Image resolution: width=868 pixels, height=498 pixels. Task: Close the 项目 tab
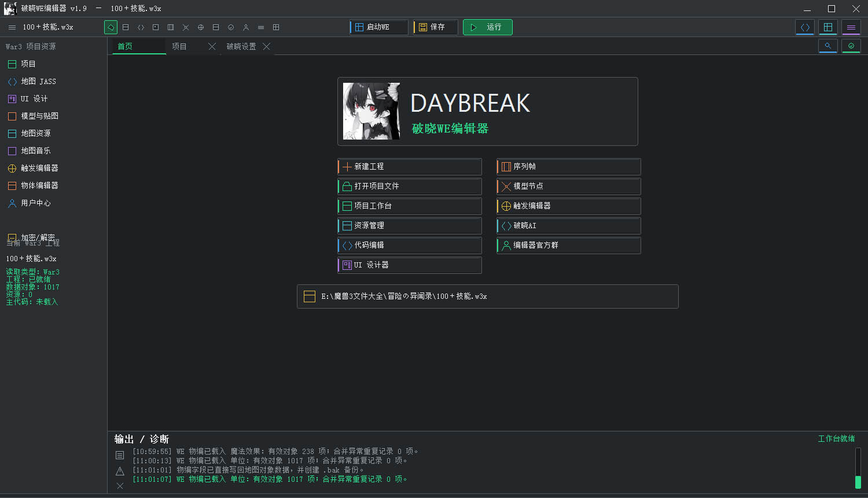click(212, 46)
